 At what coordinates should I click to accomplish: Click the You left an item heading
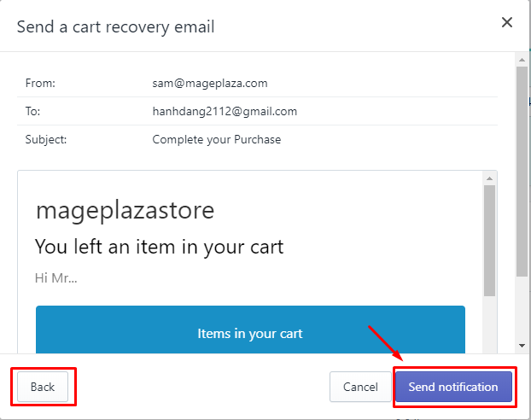point(159,247)
